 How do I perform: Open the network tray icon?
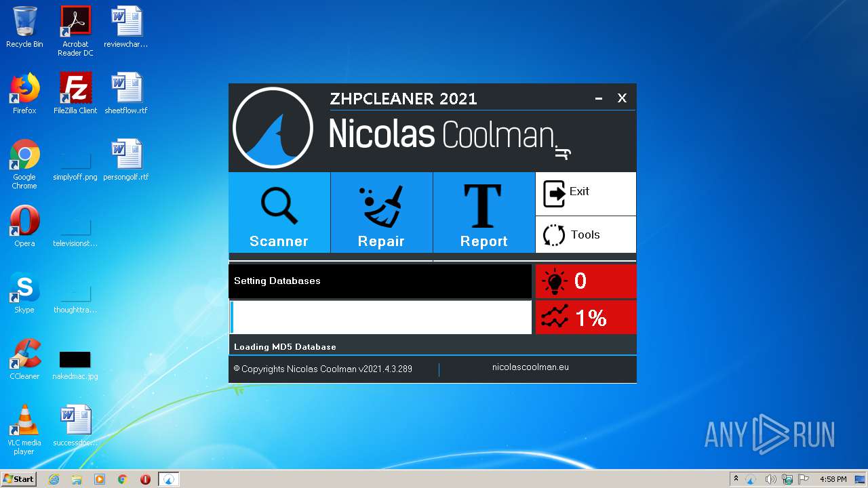click(787, 479)
